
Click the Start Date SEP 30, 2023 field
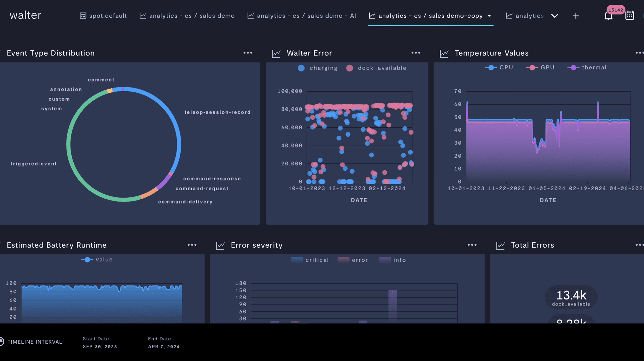coord(100,343)
